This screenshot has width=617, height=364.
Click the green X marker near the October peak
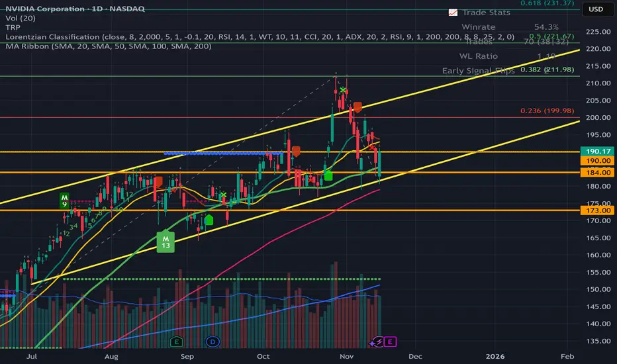point(343,91)
